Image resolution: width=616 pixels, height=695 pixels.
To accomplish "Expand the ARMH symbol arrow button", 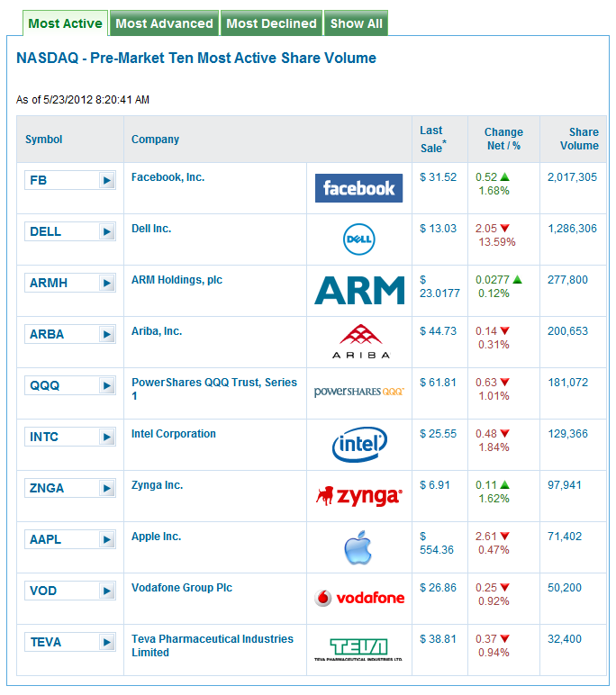I will tap(107, 283).
